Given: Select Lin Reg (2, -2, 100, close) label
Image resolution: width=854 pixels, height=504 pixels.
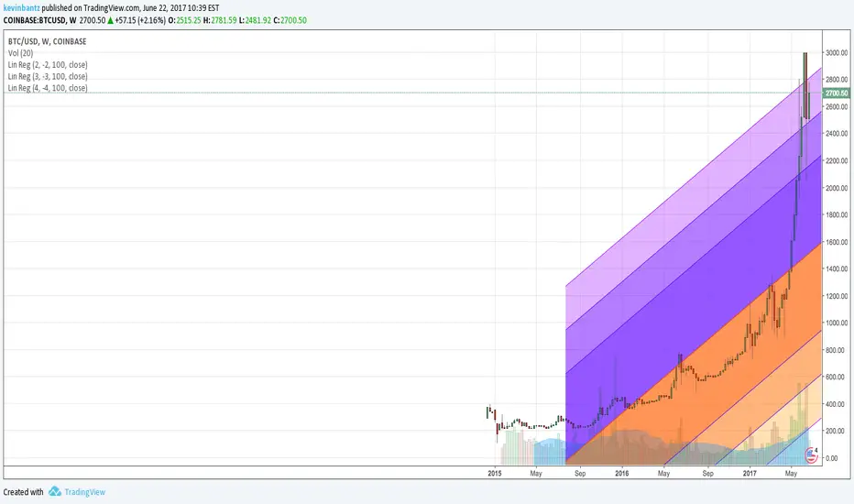Looking at the screenshot, I should [x=48, y=65].
